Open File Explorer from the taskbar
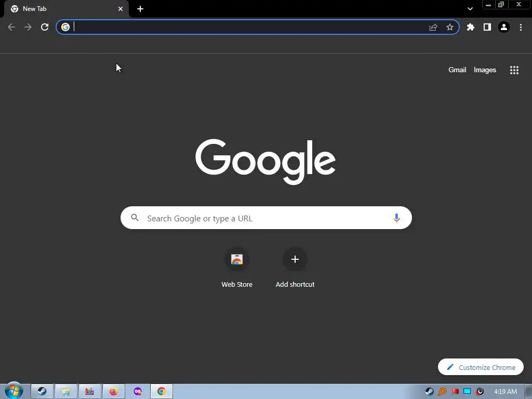This screenshot has width=532, height=399. (66, 392)
